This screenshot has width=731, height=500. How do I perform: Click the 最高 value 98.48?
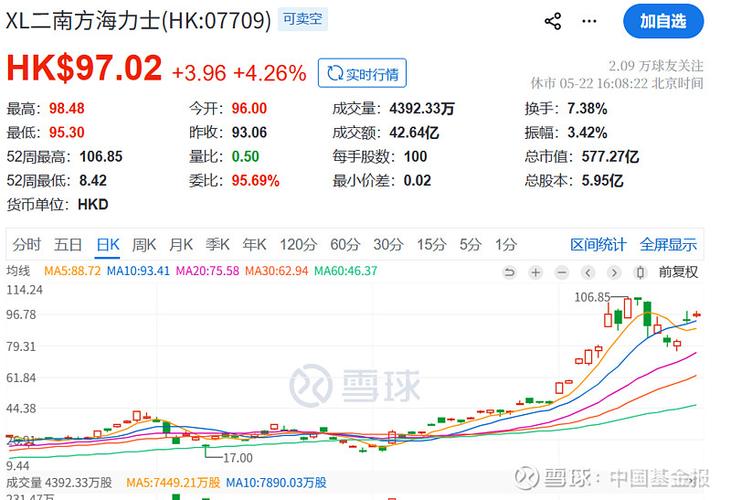[67, 109]
